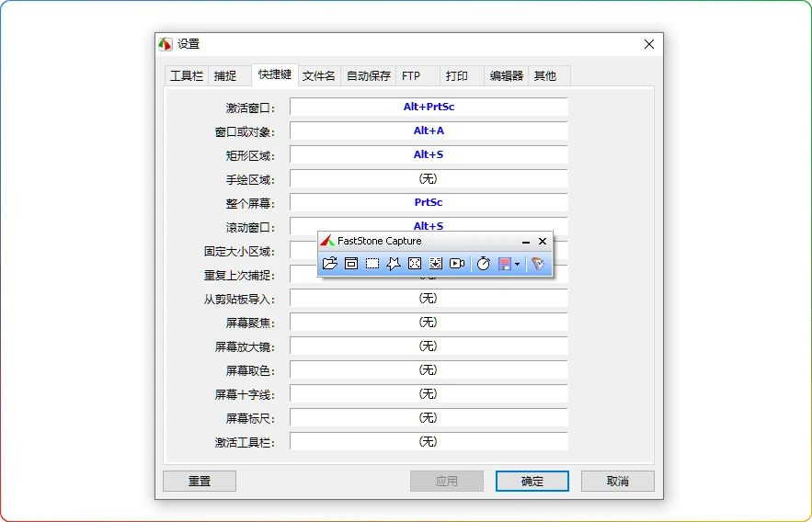Image resolution: width=812 pixels, height=522 pixels.
Task: Click the 激活窗口 hotkey field Alt+PrtSc
Action: coord(429,107)
